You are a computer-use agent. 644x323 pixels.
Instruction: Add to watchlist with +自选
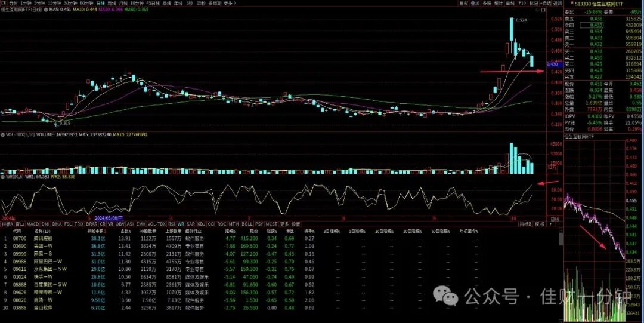coord(545,3)
